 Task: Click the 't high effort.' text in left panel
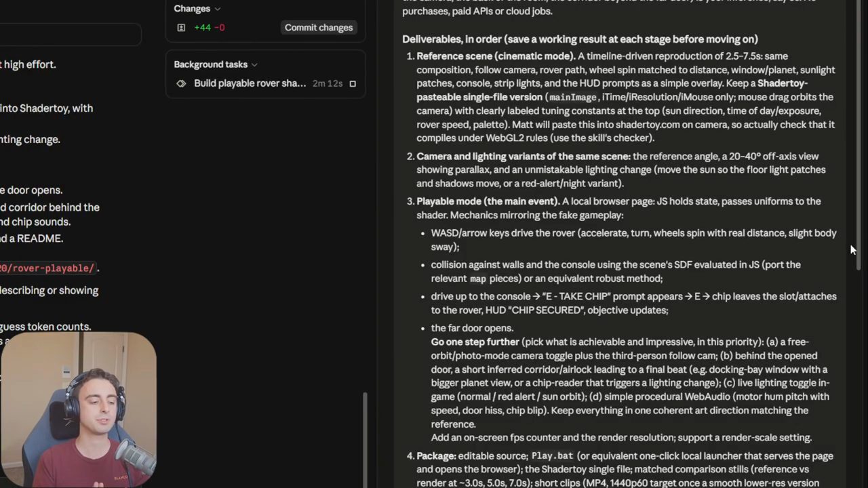pyautogui.click(x=28, y=64)
